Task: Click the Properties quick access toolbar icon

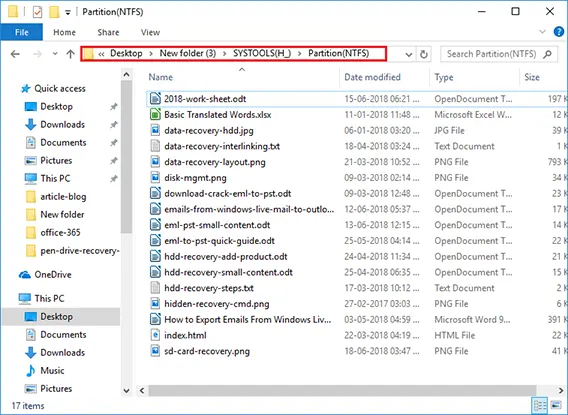Action: pos(37,12)
